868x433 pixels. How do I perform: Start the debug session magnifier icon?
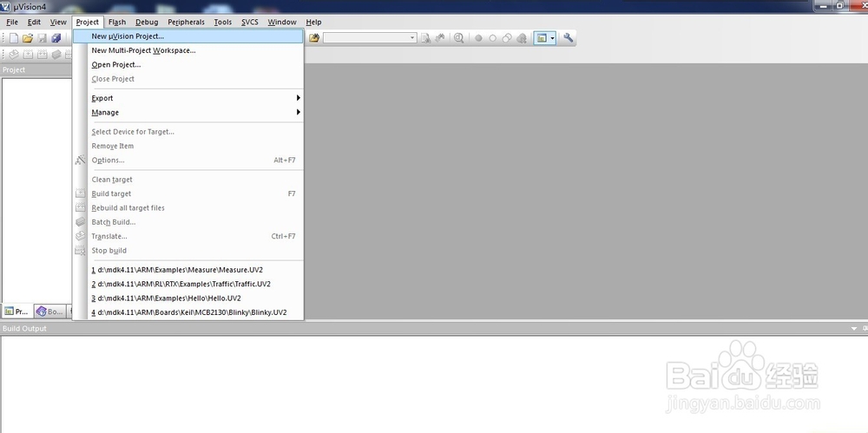pyautogui.click(x=459, y=37)
